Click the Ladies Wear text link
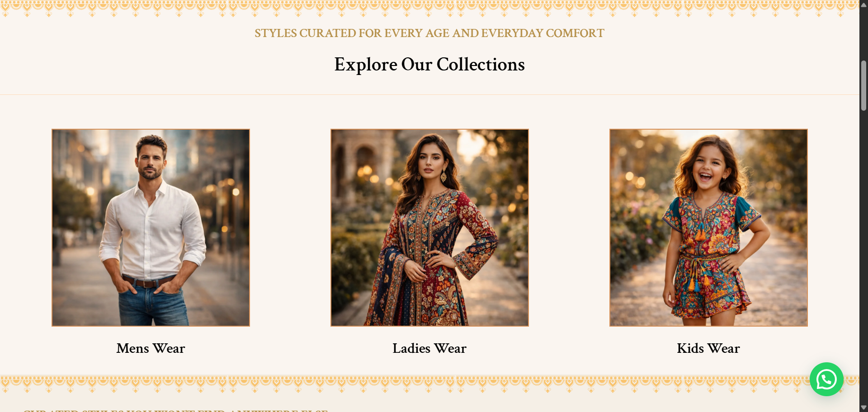This screenshot has height=412, width=868. tap(429, 348)
